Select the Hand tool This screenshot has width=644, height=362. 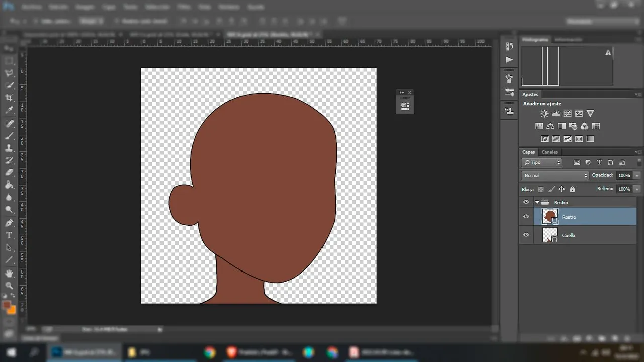point(9,273)
